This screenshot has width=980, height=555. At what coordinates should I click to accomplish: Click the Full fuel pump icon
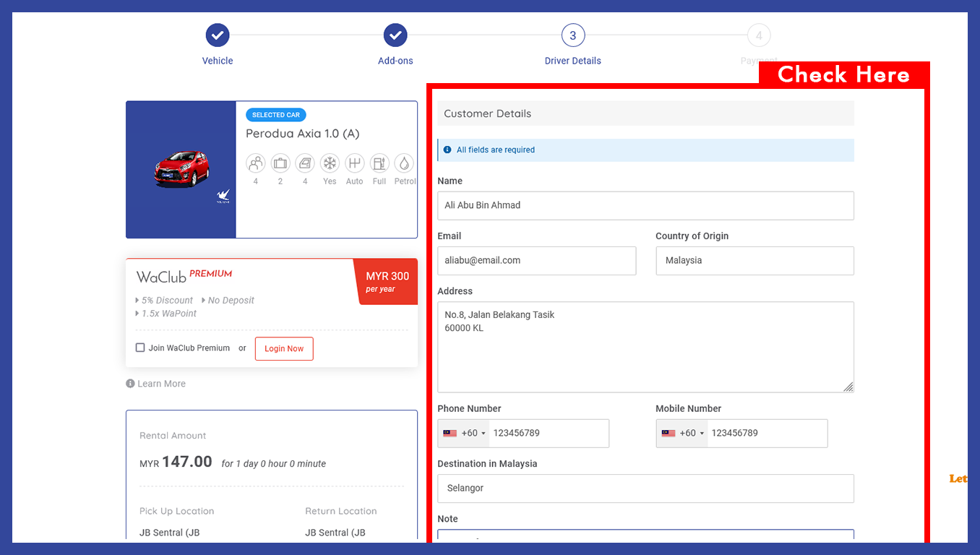379,163
